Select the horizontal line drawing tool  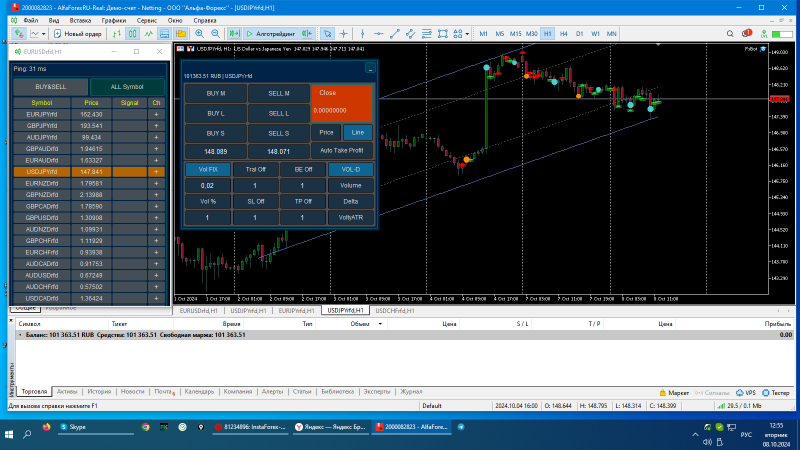click(x=379, y=34)
